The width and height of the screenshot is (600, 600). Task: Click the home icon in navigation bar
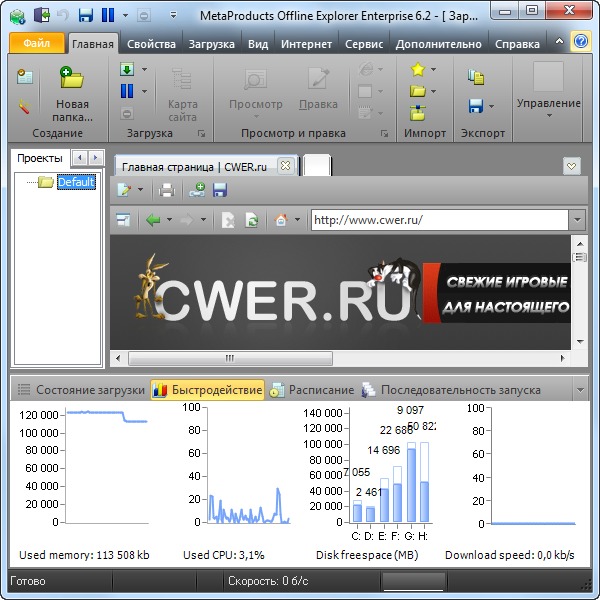point(281,220)
